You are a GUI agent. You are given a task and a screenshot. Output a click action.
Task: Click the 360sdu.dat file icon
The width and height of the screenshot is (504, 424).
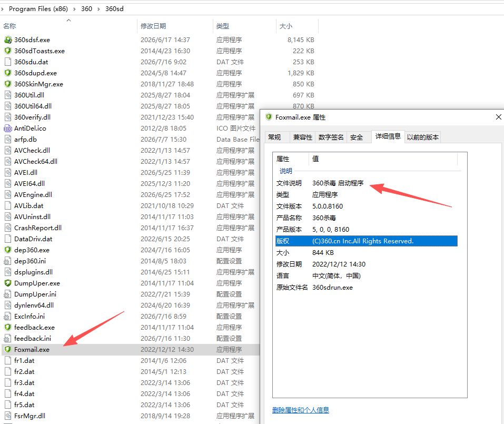point(8,62)
